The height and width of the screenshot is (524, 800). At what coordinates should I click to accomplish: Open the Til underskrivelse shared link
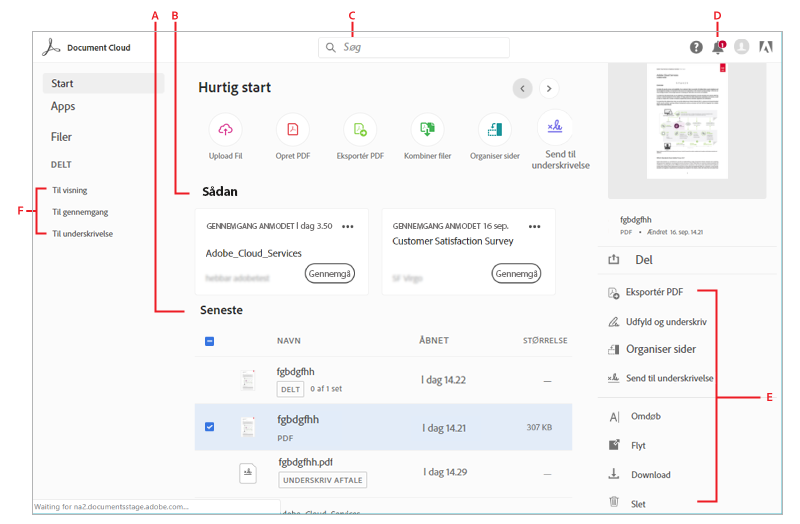[82, 234]
